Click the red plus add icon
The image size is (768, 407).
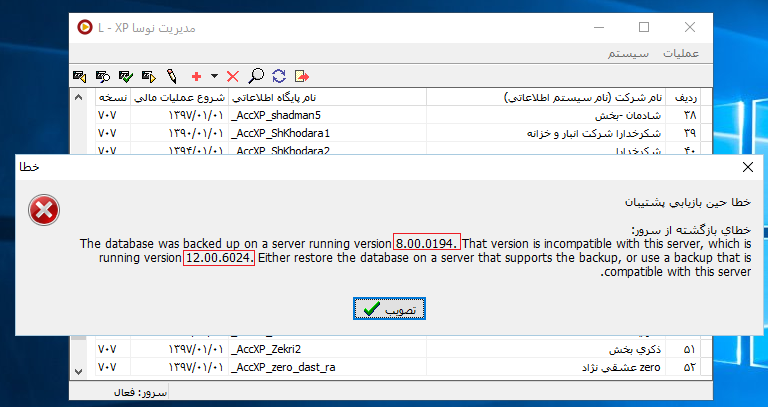tap(196, 76)
